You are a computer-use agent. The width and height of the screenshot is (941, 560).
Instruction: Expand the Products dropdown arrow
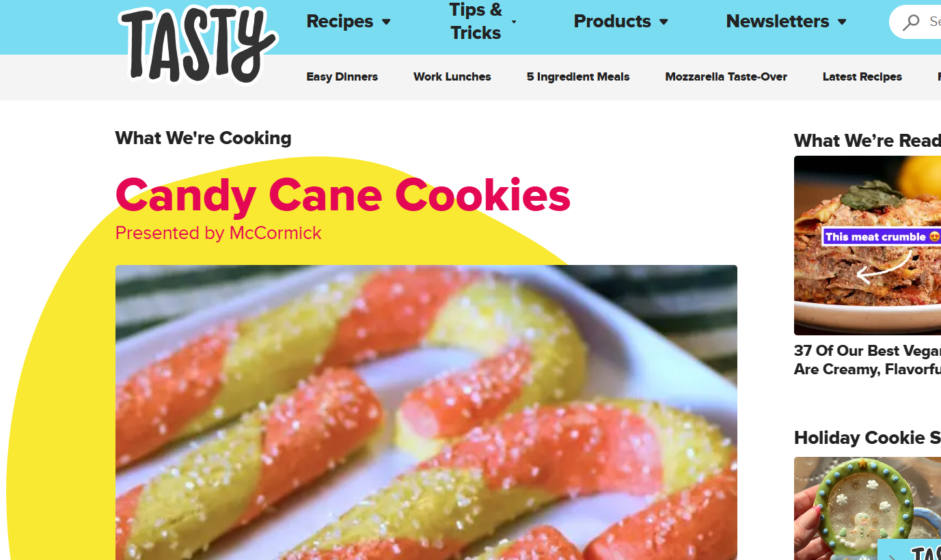664,22
